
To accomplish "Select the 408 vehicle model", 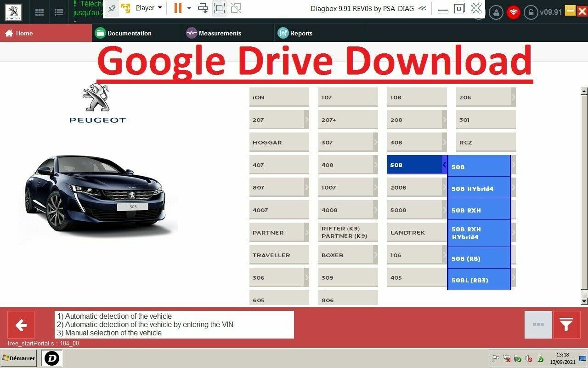I will click(348, 165).
